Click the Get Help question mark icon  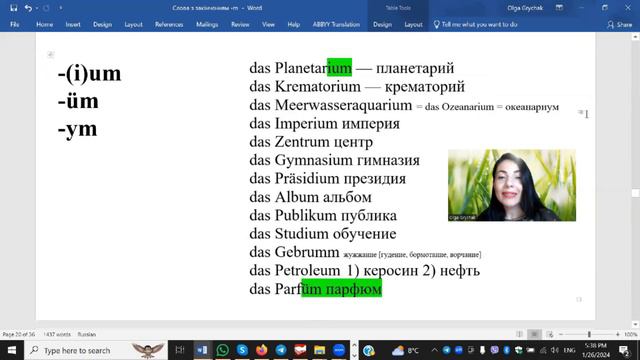coord(369,350)
